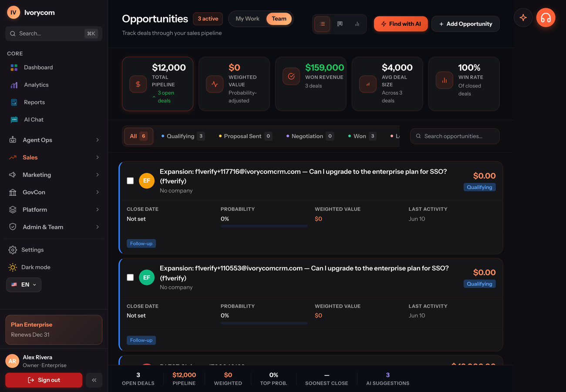This screenshot has height=392, width=566.
Task: Click the Follow-up tag on the 117716 opportunity
Action: [x=141, y=243]
